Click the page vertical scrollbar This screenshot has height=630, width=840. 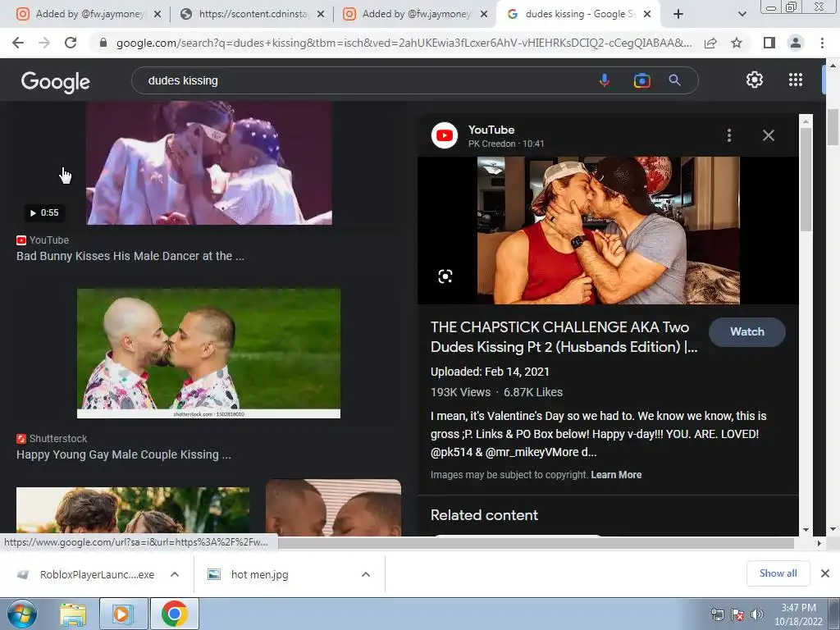tap(833, 127)
